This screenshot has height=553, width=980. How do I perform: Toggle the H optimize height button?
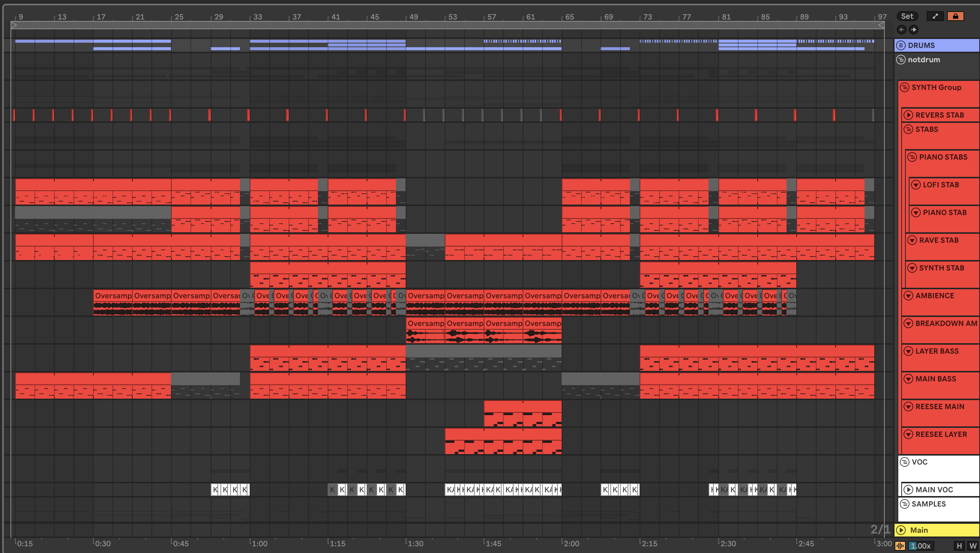[x=959, y=546]
